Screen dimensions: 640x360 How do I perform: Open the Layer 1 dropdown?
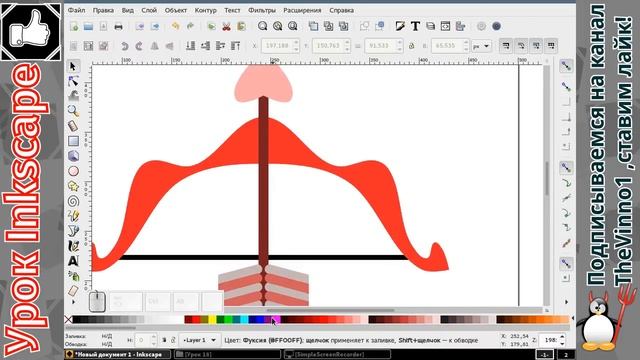click(x=199, y=340)
